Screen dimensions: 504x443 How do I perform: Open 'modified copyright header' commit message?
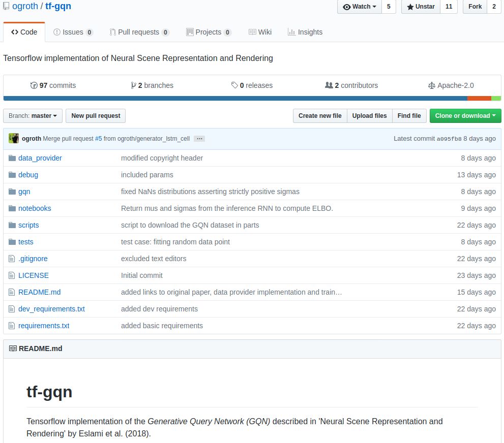(x=162, y=158)
